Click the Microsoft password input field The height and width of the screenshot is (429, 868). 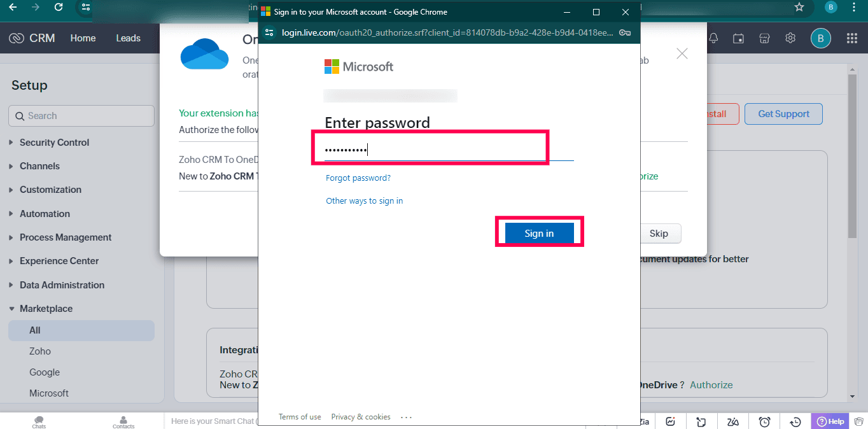449,150
